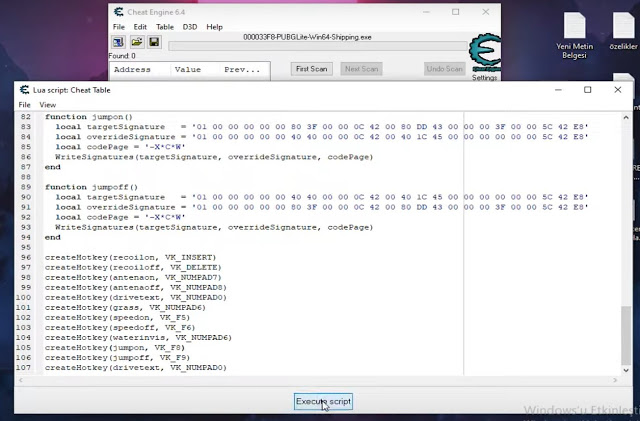This screenshot has height=421, width=640.
Task: Open özelikler desktop file icon
Action: [623, 31]
